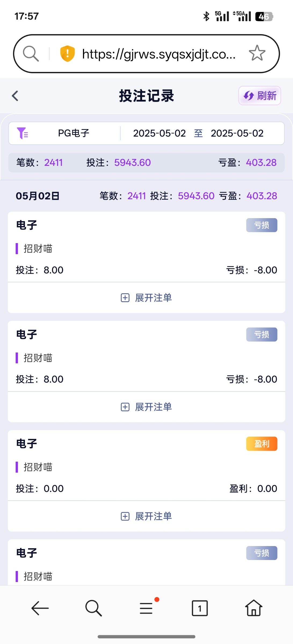Bookmark page with the star icon

click(x=257, y=53)
